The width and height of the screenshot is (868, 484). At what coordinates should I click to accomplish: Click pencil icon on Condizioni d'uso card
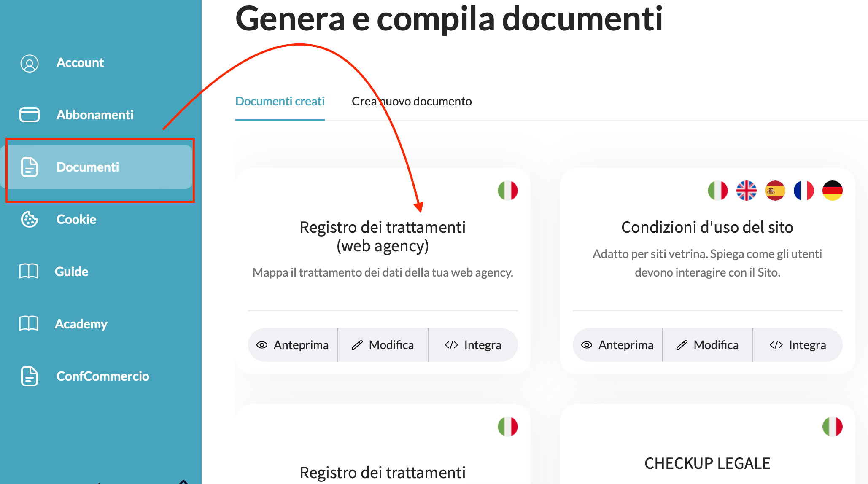682,345
